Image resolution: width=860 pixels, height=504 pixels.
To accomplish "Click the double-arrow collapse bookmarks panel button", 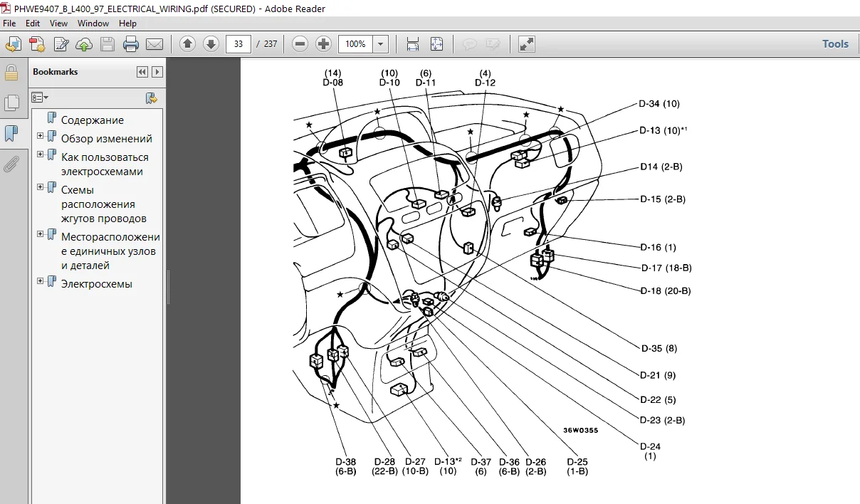I will point(142,72).
